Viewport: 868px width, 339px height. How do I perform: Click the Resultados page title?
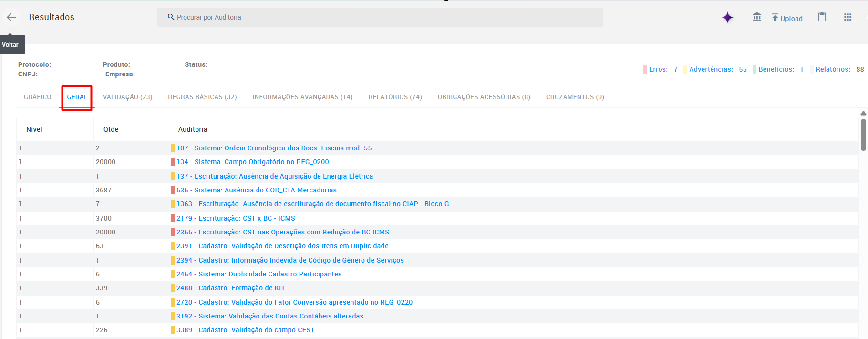pyautogui.click(x=52, y=17)
